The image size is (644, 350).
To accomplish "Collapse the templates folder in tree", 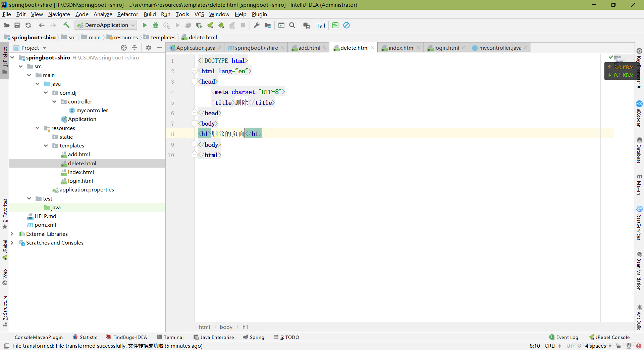I will click(x=46, y=145).
